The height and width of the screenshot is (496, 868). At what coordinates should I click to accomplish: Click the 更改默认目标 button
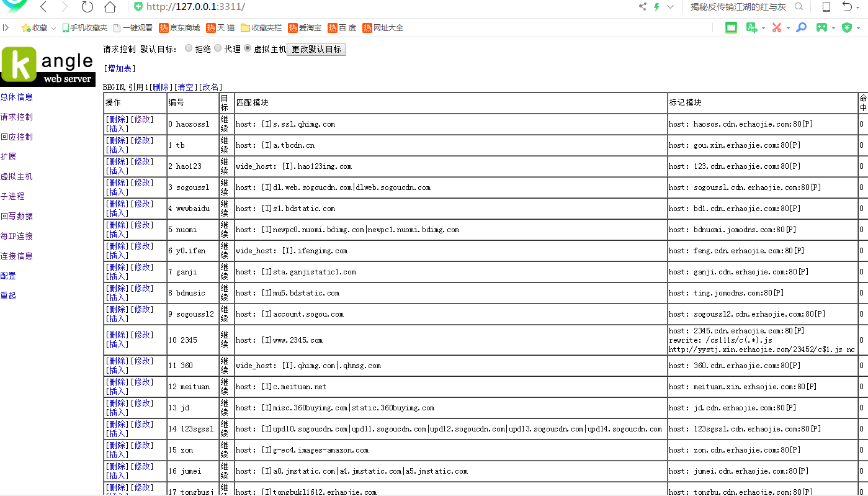(x=316, y=49)
